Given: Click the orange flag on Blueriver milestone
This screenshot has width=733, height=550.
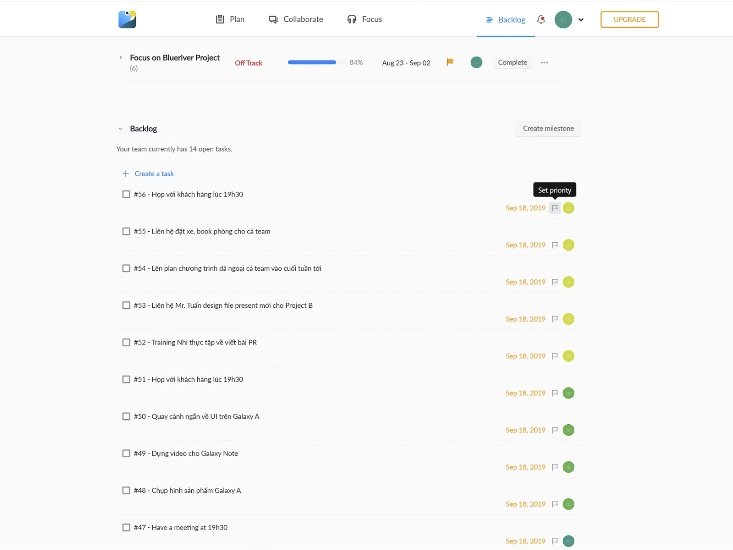Looking at the screenshot, I should coord(450,62).
